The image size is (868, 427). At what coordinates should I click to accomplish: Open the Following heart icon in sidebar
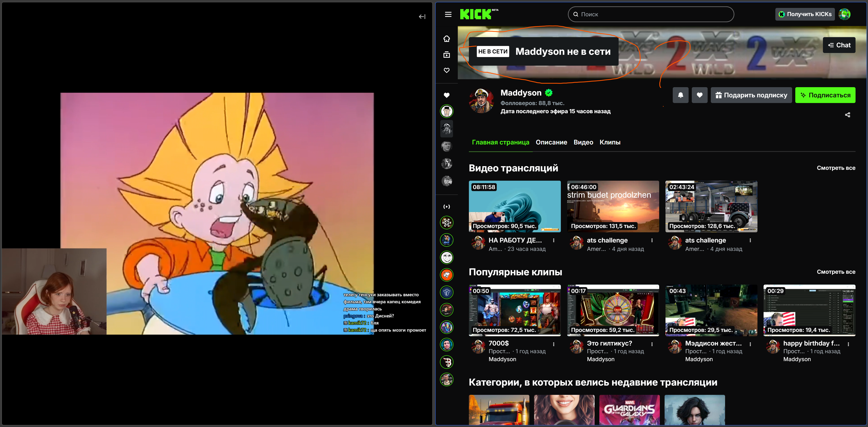[x=446, y=70]
